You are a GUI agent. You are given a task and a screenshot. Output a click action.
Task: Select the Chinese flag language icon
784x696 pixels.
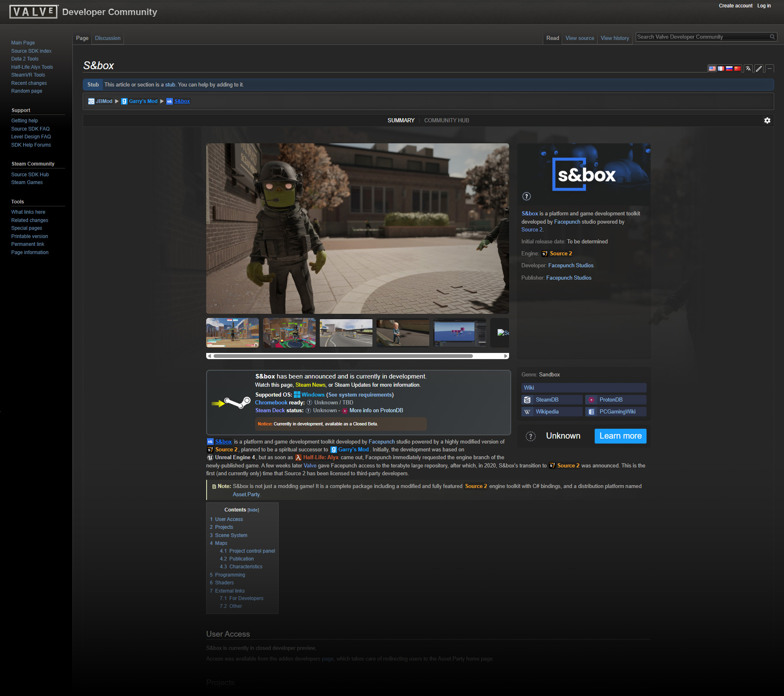(x=737, y=68)
